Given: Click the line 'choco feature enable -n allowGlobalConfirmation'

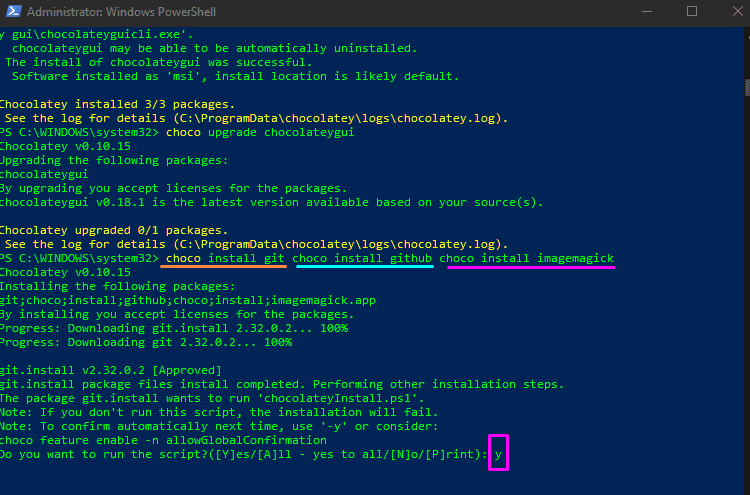Looking at the screenshot, I should click(x=163, y=440).
